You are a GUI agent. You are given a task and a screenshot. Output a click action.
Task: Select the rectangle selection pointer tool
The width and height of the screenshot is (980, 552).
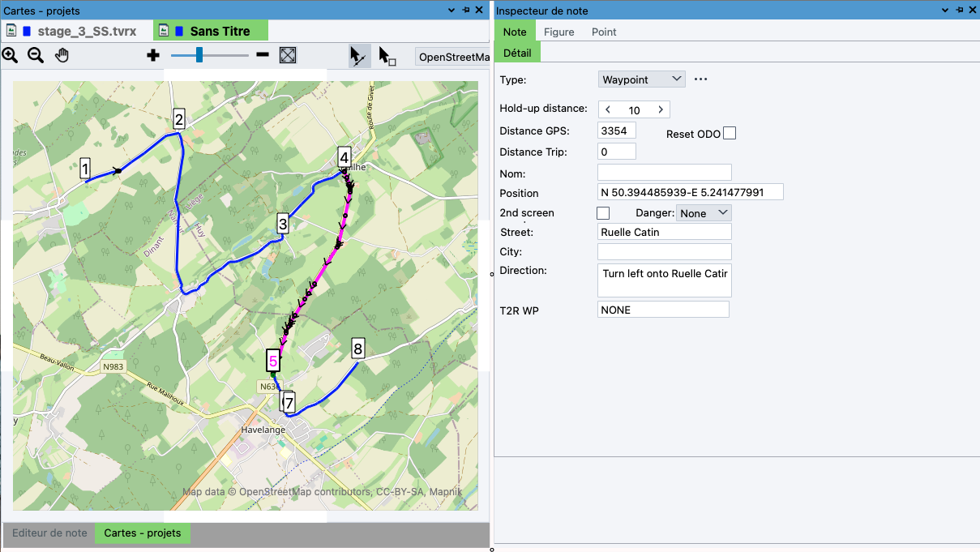(x=387, y=56)
